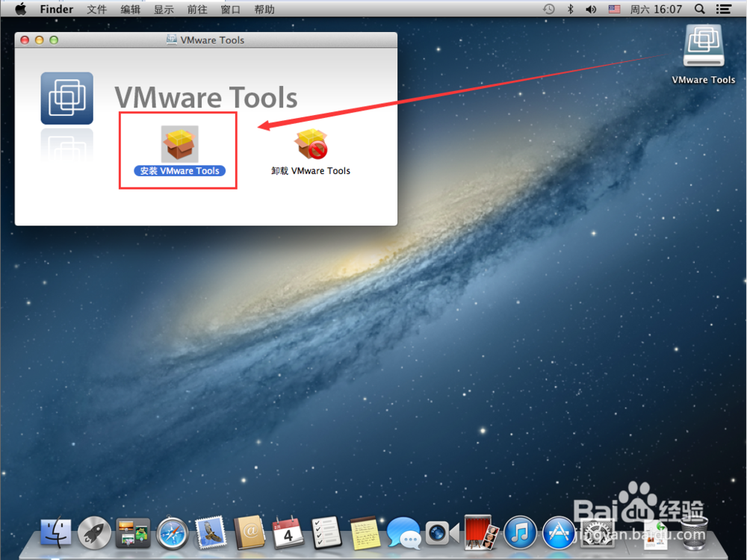747x560 pixels.
Task: Zoom the VMware Tools window green button
Action: [54, 40]
